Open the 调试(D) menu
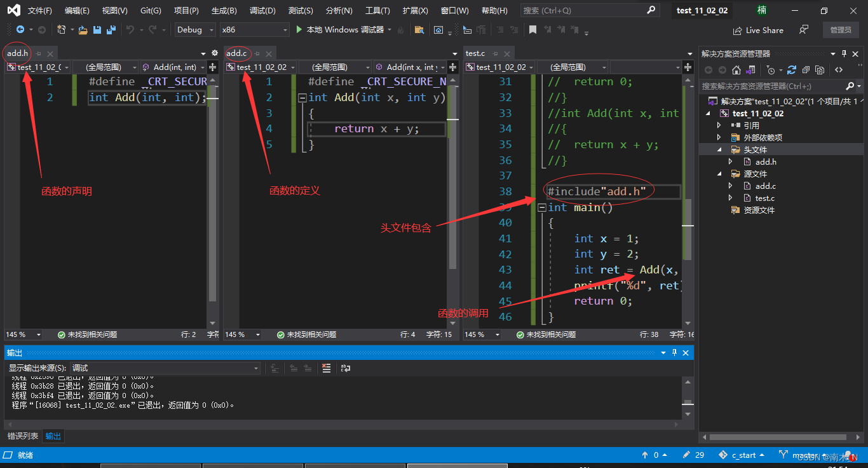 click(x=262, y=11)
